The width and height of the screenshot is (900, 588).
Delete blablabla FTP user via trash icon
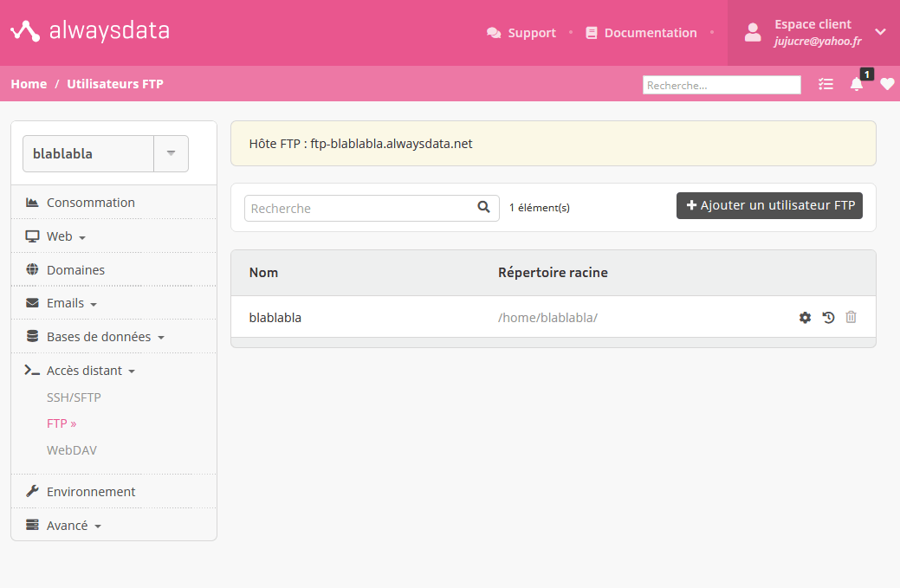(851, 317)
